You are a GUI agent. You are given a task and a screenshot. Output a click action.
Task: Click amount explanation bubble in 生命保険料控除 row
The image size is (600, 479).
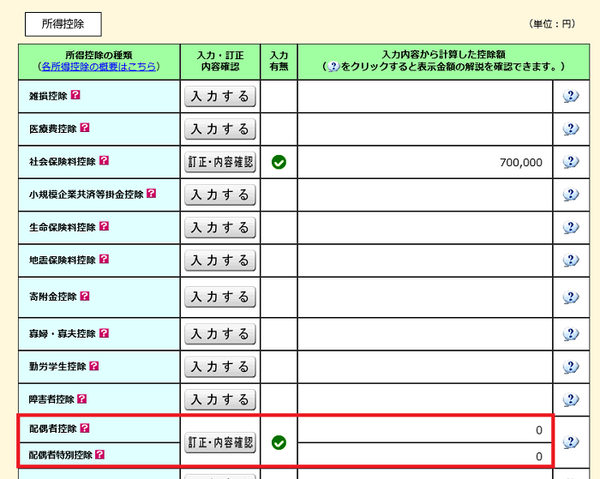[x=571, y=228]
